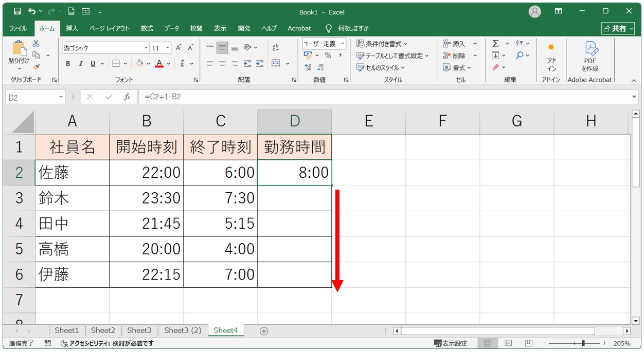
Task: Toggle Italic formatting
Action: pyautogui.click(x=80, y=64)
